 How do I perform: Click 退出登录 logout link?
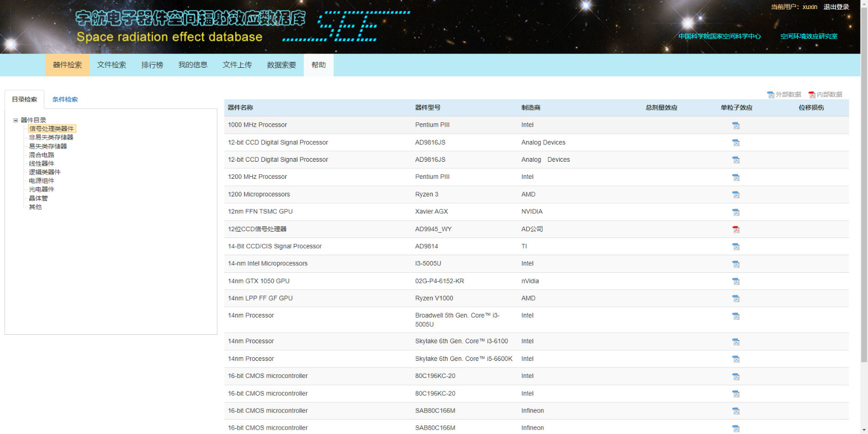point(836,7)
